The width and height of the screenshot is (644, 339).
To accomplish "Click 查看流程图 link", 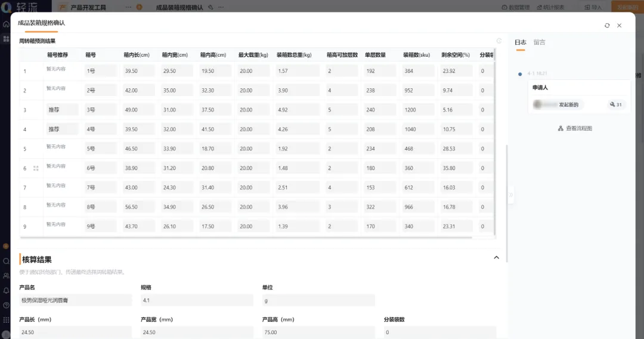I will point(575,128).
